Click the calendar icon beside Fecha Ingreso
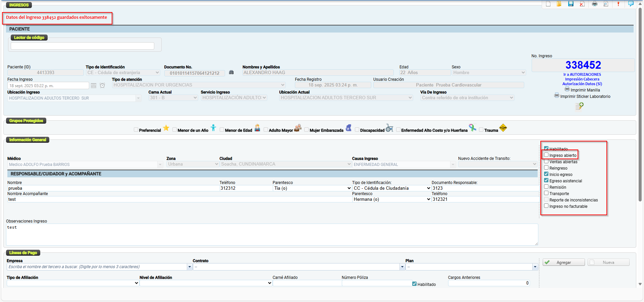Image resolution: width=644 pixels, height=302 pixels. pyautogui.click(x=94, y=86)
